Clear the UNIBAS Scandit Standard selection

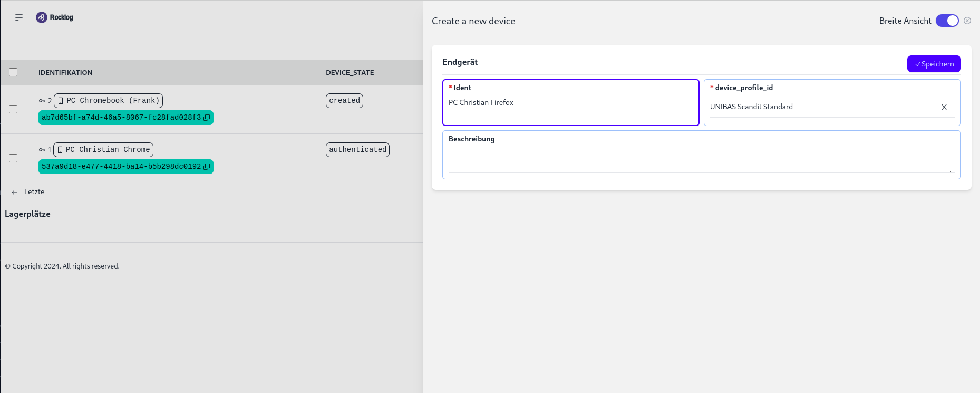[x=944, y=107]
